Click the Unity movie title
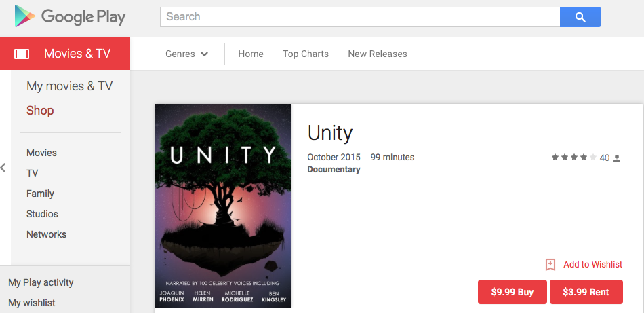 coord(330,133)
